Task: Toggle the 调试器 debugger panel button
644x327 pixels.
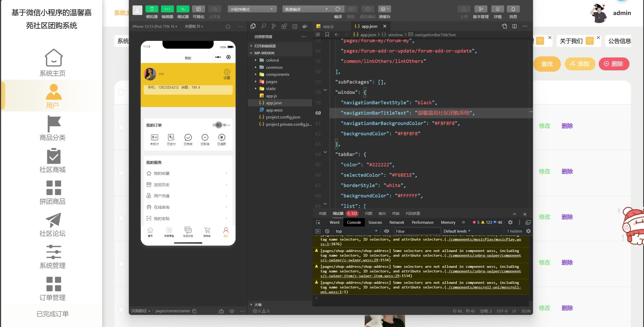Action: point(183,9)
